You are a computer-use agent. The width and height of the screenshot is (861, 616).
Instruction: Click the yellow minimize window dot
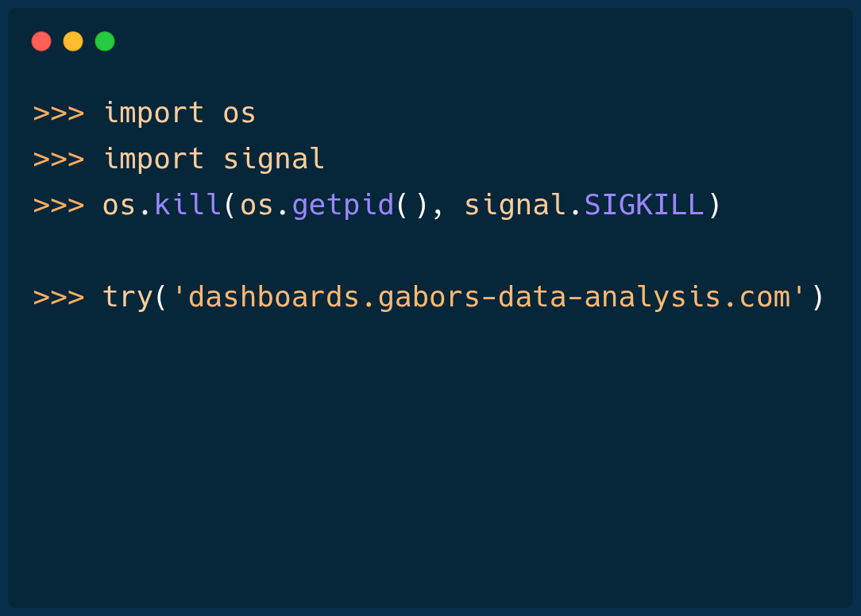pyautogui.click(x=73, y=41)
